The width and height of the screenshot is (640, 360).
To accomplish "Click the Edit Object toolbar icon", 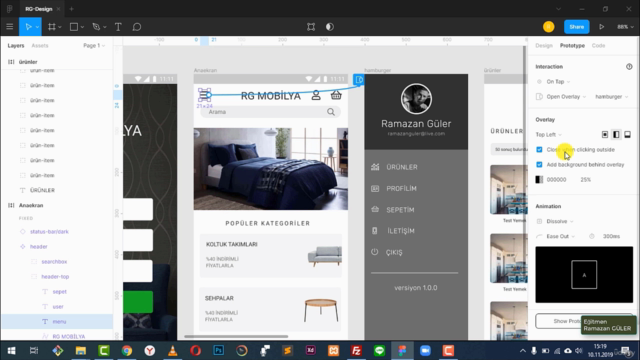I will click(x=311, y=27).
